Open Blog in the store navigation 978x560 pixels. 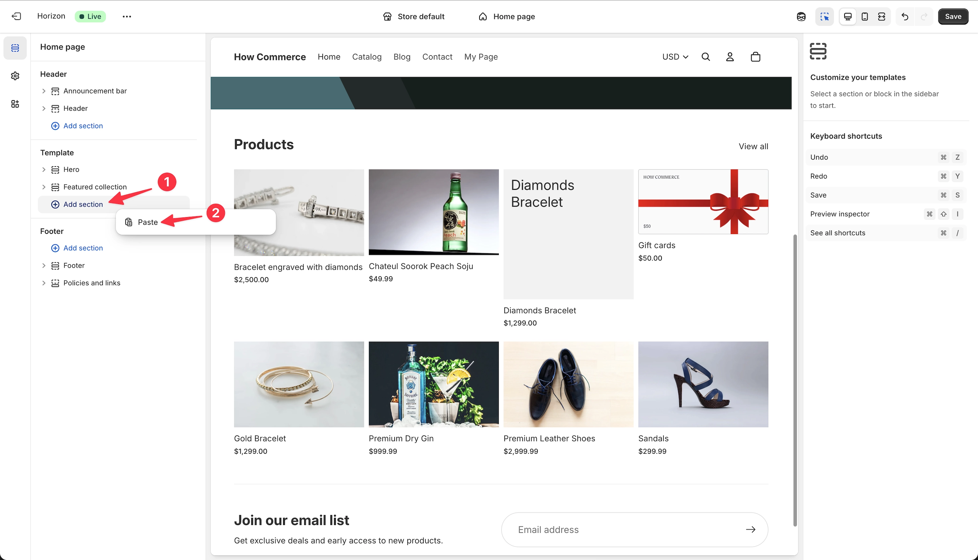pos(402,57)
